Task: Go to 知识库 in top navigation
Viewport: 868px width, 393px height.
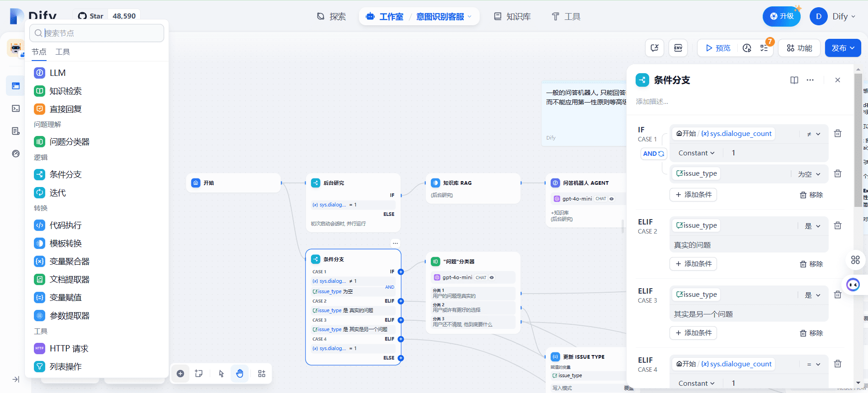Action: pyautogui.click(x=512, y=17)
